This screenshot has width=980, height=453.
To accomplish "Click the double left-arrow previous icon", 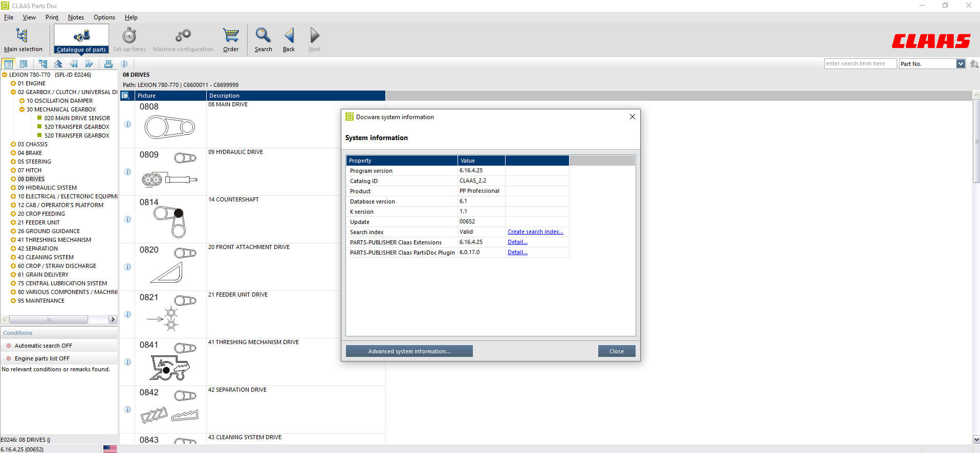I will [74, 64].
